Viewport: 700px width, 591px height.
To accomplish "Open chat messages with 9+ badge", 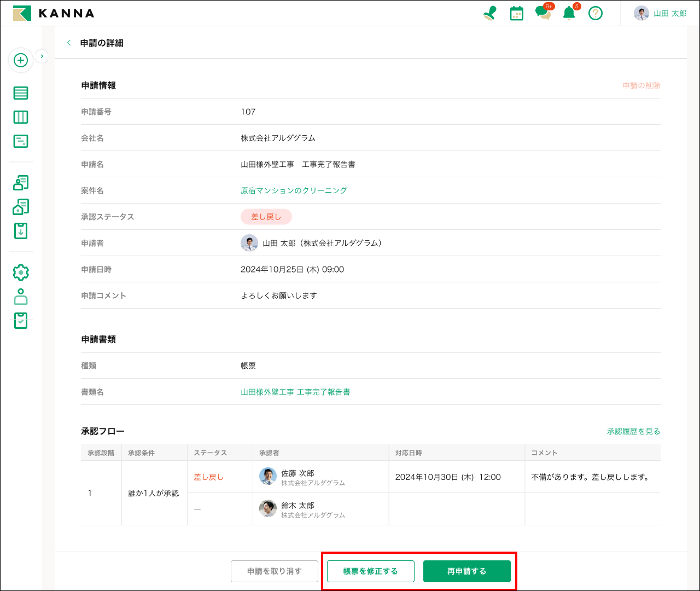I will point(543,13).
